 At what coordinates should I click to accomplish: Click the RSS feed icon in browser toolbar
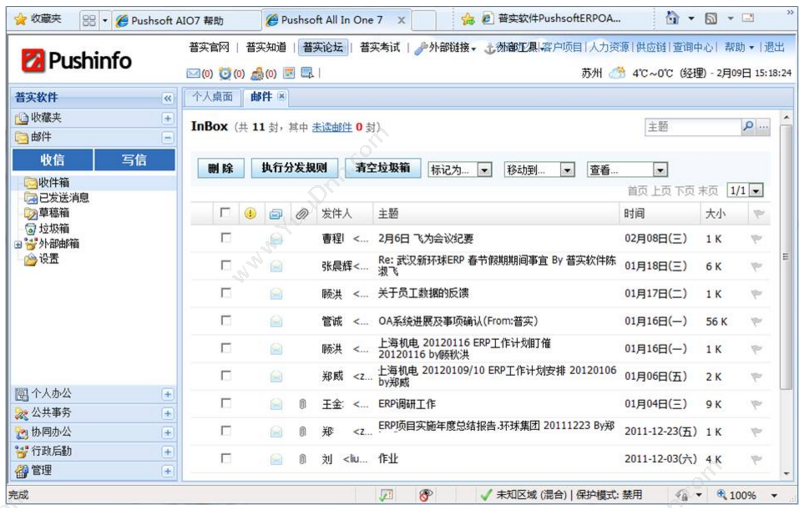tap(711, 19)
